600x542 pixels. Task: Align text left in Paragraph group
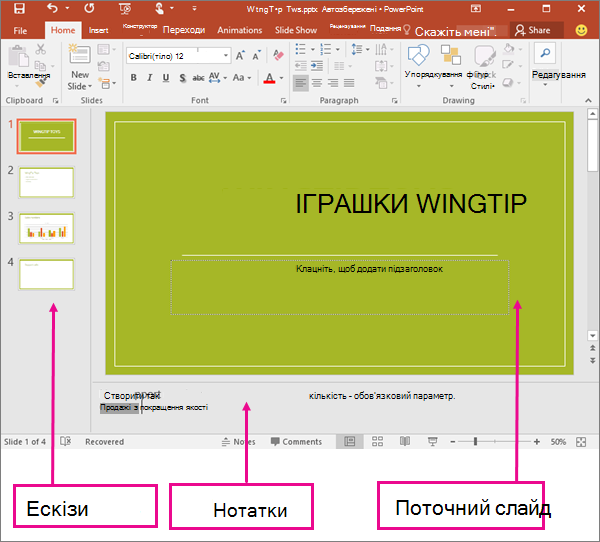coord(301,83)
